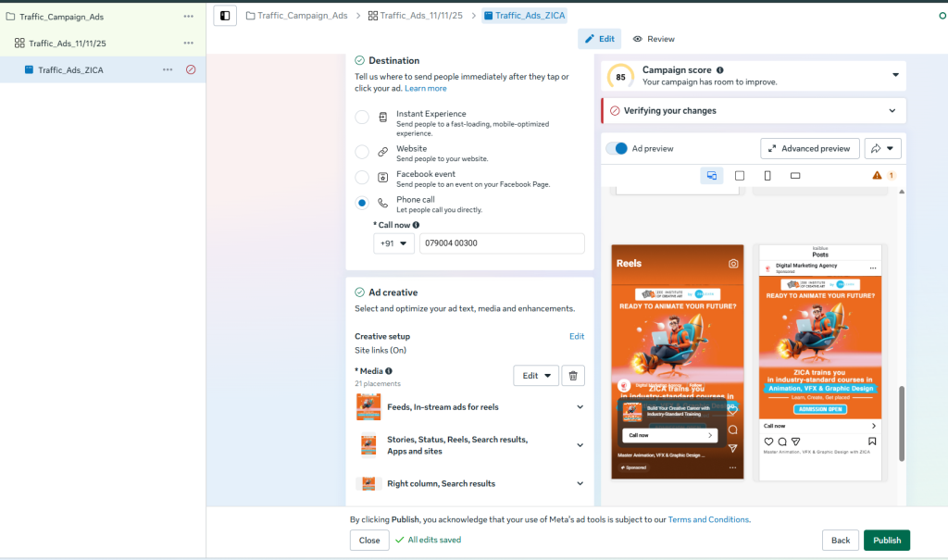Open more options for Traffic_Ads_ZICA
The height and width of the screenshot is (560, 948).
pos(168,69)
